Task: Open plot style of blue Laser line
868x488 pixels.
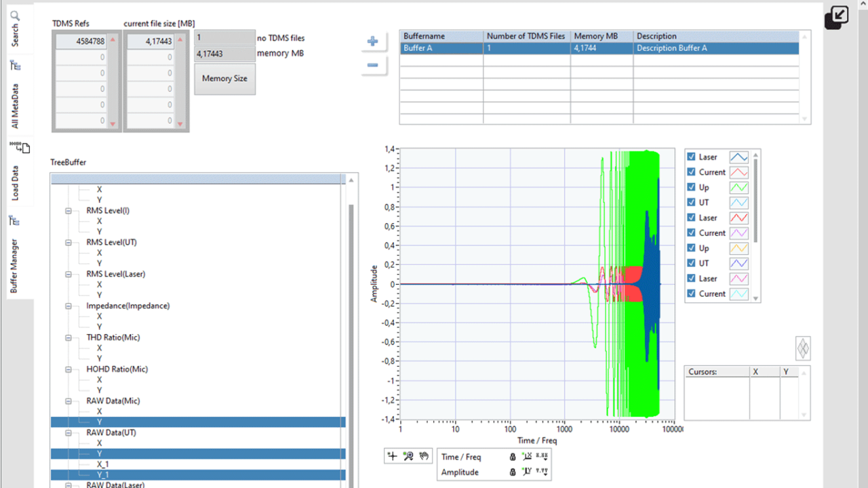Action: (x=738, y=157)
